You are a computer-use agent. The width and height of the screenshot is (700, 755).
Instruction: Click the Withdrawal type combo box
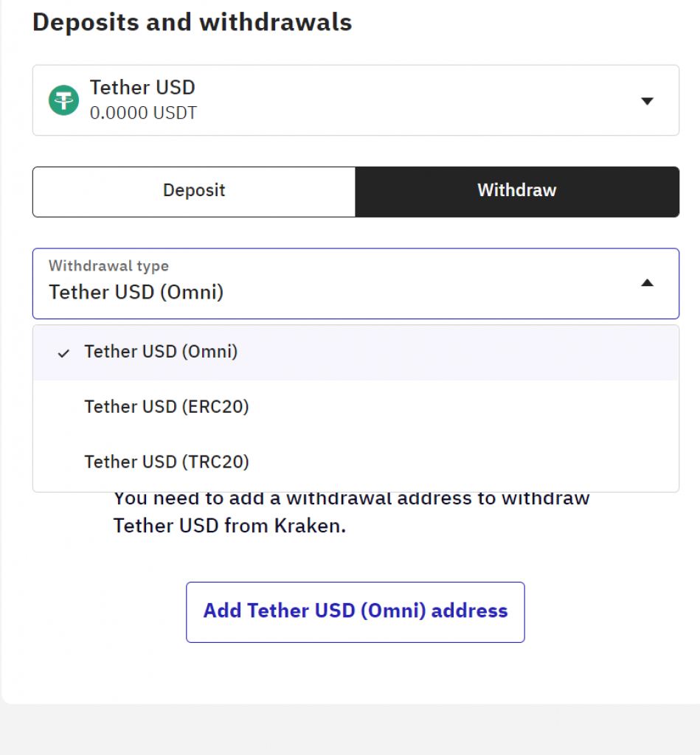click(x=356, y=284)
